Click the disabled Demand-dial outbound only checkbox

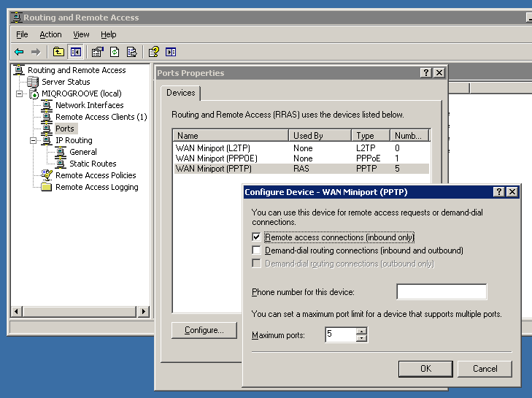[256, 264]
